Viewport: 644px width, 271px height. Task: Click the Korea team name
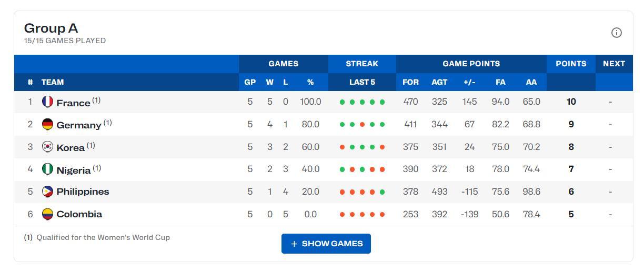coord(71,148)
